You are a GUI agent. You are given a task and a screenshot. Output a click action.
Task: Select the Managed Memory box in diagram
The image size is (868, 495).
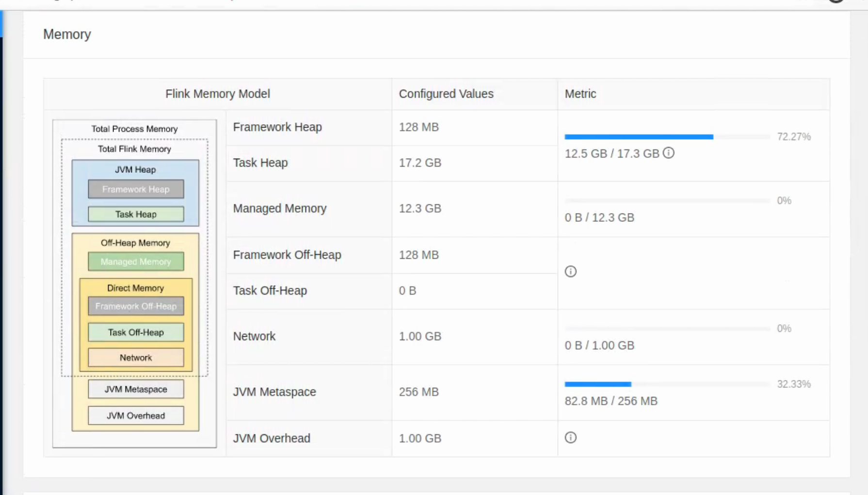136,262
